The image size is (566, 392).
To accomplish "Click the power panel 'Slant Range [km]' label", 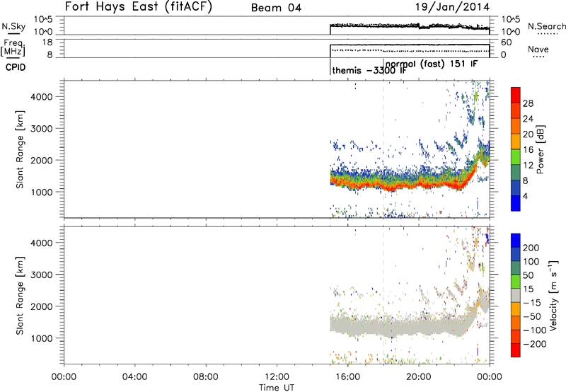I will (x=20, y=149).
